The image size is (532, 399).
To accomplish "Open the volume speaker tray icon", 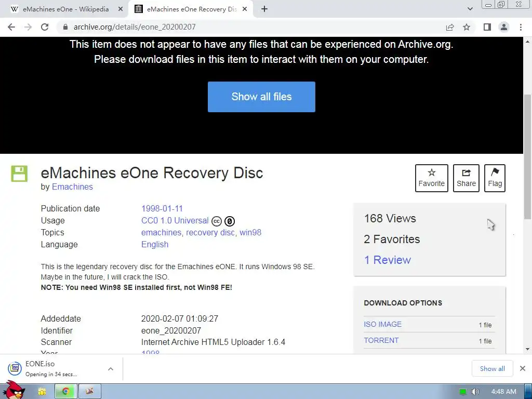I will click(475, 392).
